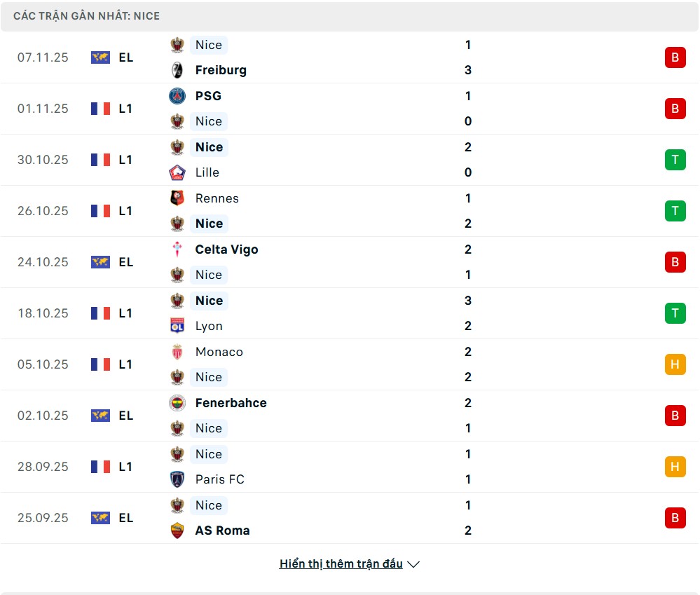Select the France flag on 01.11.25 row
700x595 pixels.
[x=100, y=109]
